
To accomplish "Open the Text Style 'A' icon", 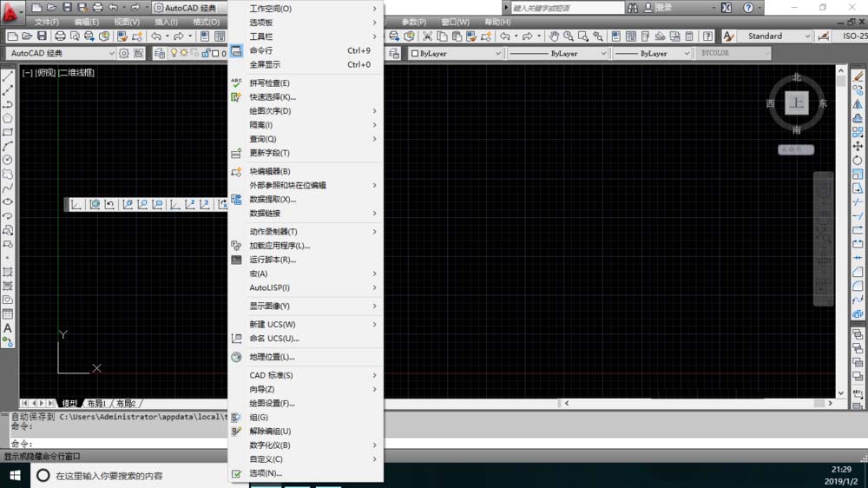I will click(x=728, y=36).
